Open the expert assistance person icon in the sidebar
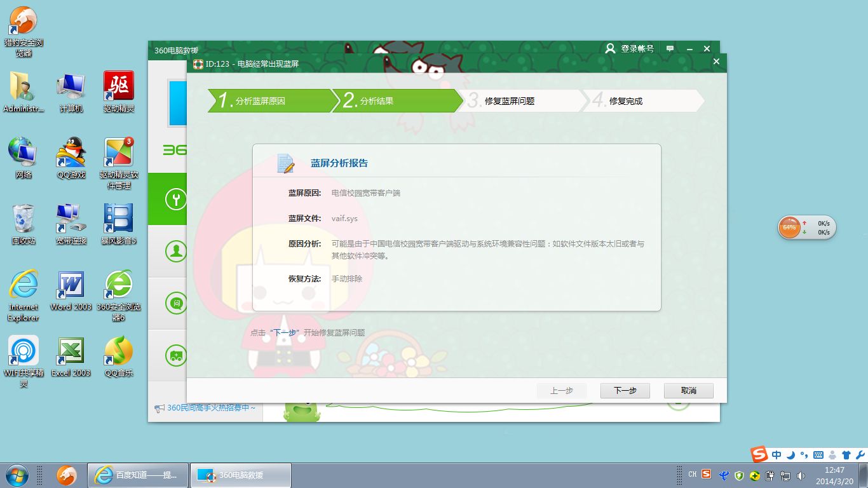 (x=176, y=251)
